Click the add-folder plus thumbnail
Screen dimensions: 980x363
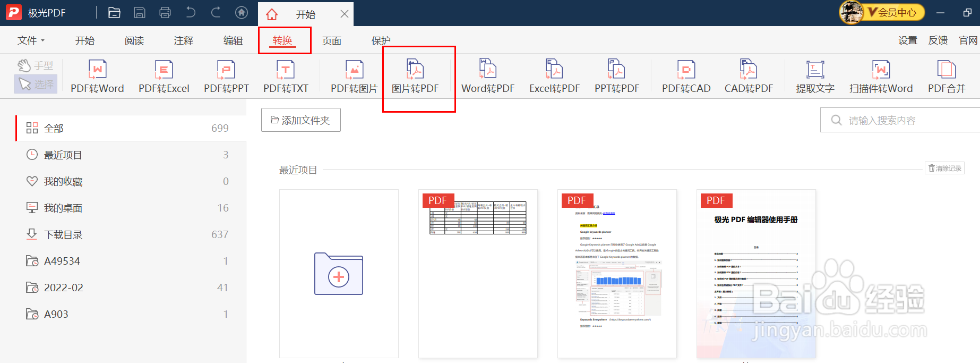[339, 274]
